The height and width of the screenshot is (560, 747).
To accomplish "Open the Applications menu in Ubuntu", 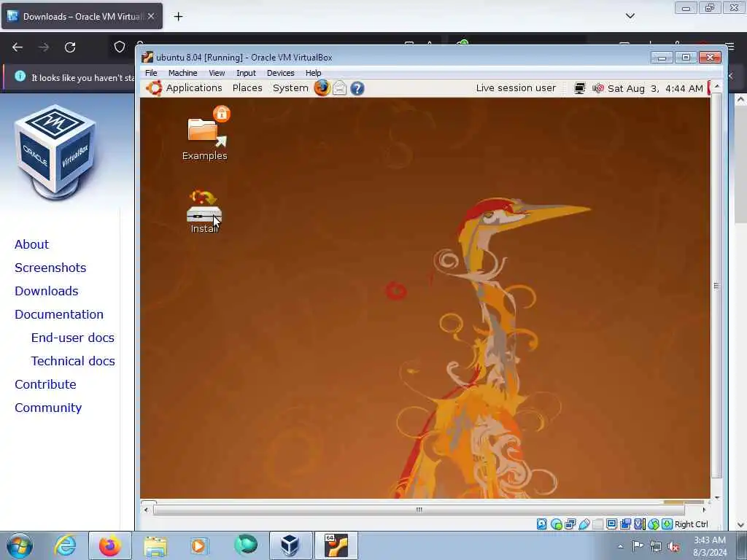I will pyautogui.click(x=194, y=88).
